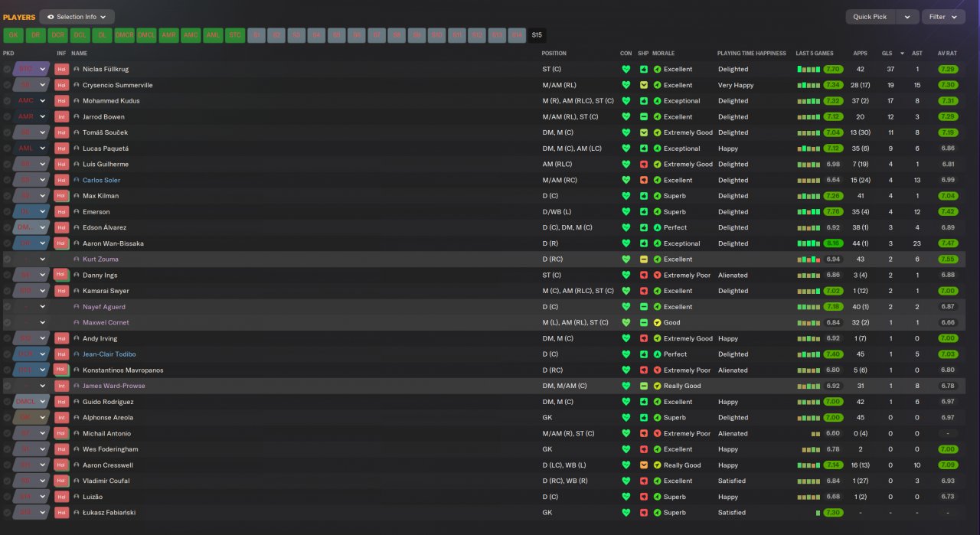This screenshot has width=980, height=535.
Task: Click Edson Álvarez's Perfect morale icon
Action: (657, 228)
